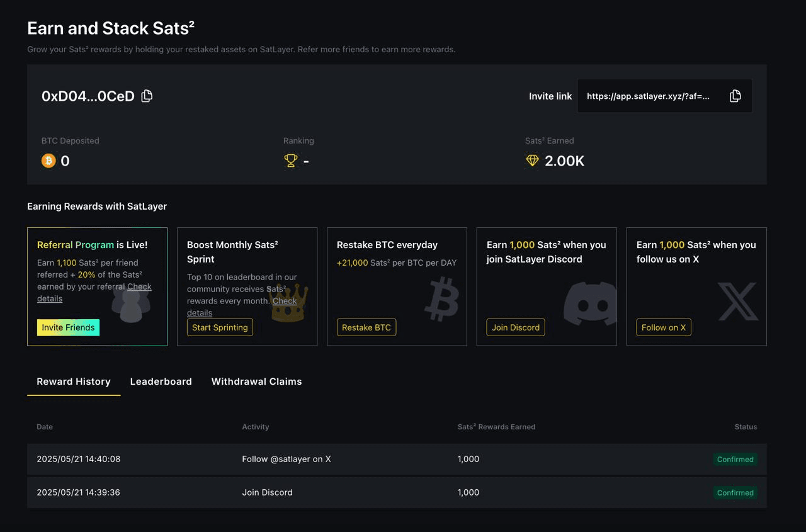Click the friends silhouette icon in Referral card
Screen dimensions: 806x532
click(x=131, y=304)
